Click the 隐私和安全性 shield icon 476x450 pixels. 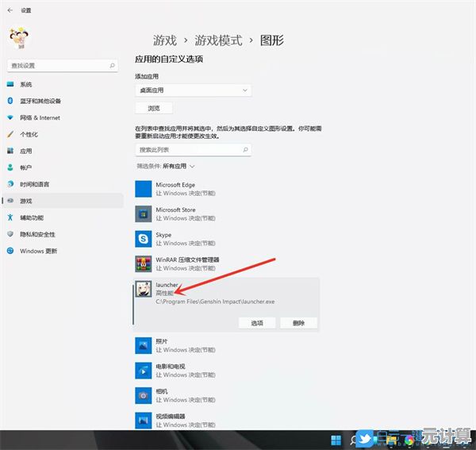(x=10, y=234)
